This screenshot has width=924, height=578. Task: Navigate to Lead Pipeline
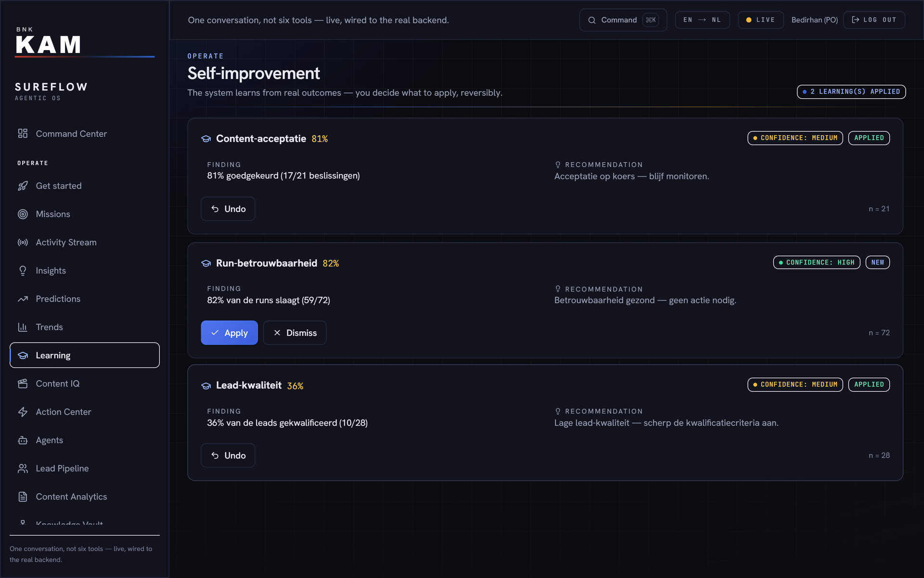(85, 469)
